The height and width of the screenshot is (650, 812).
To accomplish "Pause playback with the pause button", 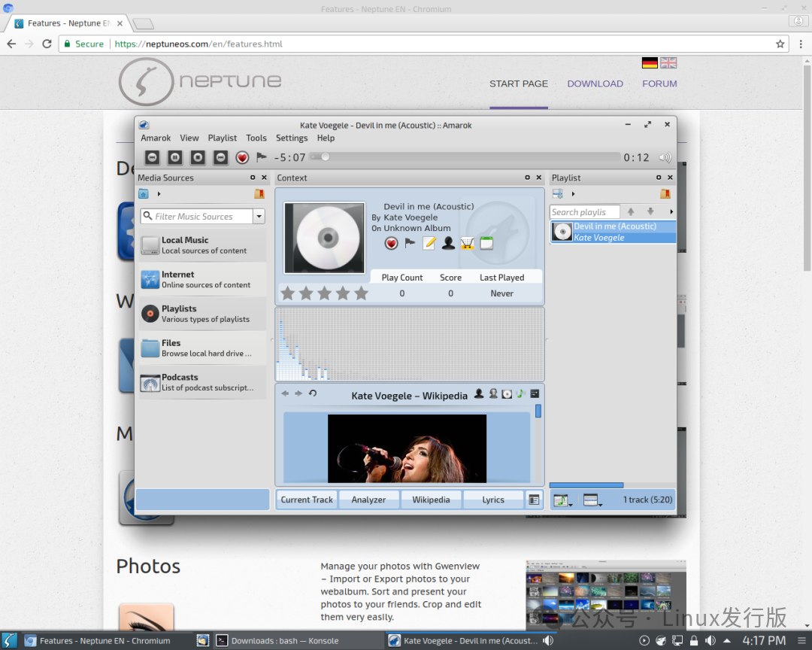I will [175, 157].
